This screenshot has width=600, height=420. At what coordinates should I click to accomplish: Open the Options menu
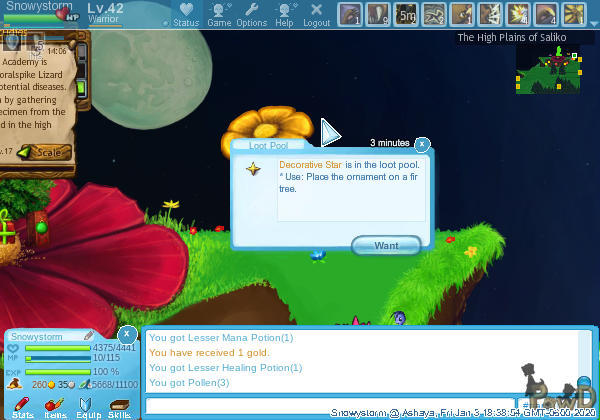(251, 12)
